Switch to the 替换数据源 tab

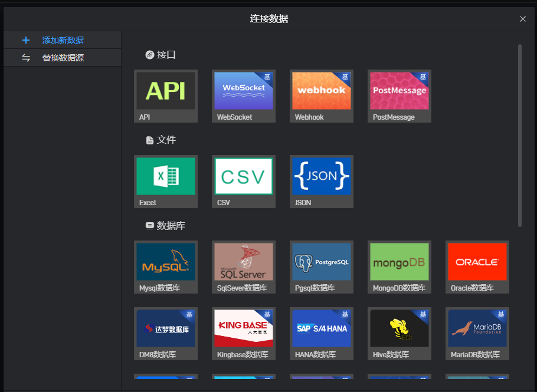63,57
